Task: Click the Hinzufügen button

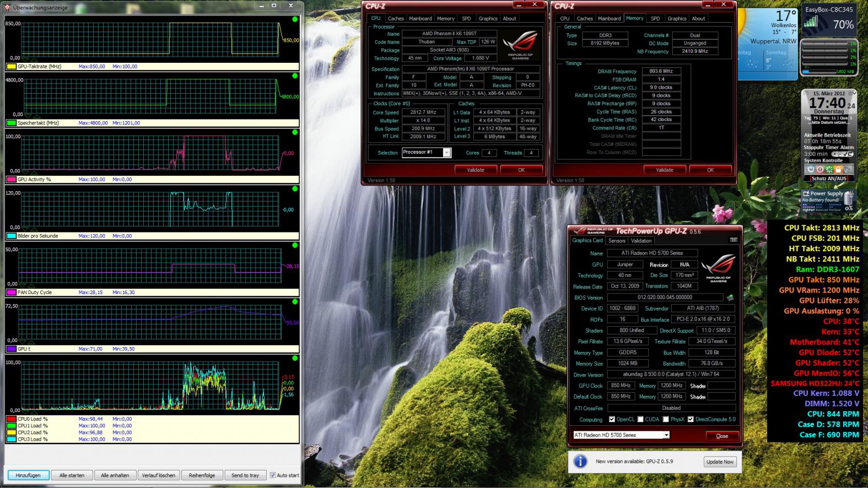Action: (x=28, y=475)
